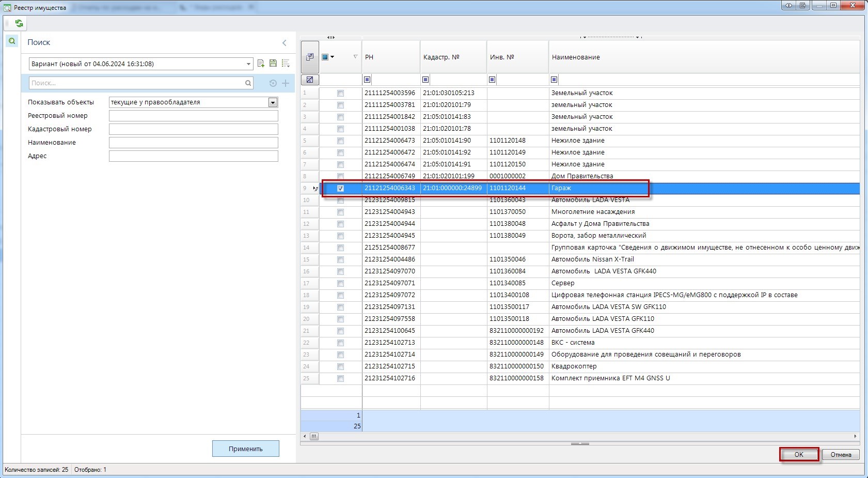This screenshot has height=478, width=868.
Task: Open the grid column chooser icon
Action: pyautogui.click(x=310, y=57)
